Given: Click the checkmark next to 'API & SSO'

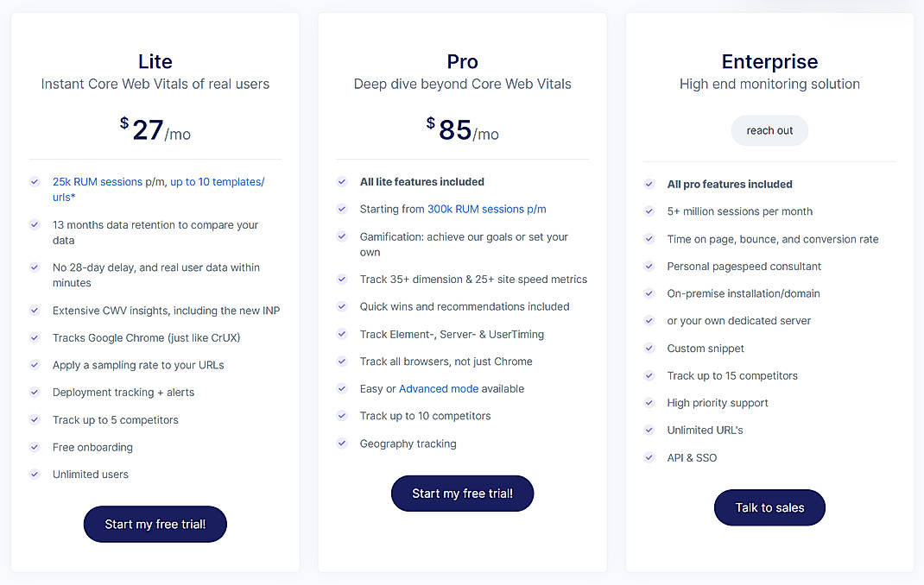Looking at the screenshot, I should [649, 457].
